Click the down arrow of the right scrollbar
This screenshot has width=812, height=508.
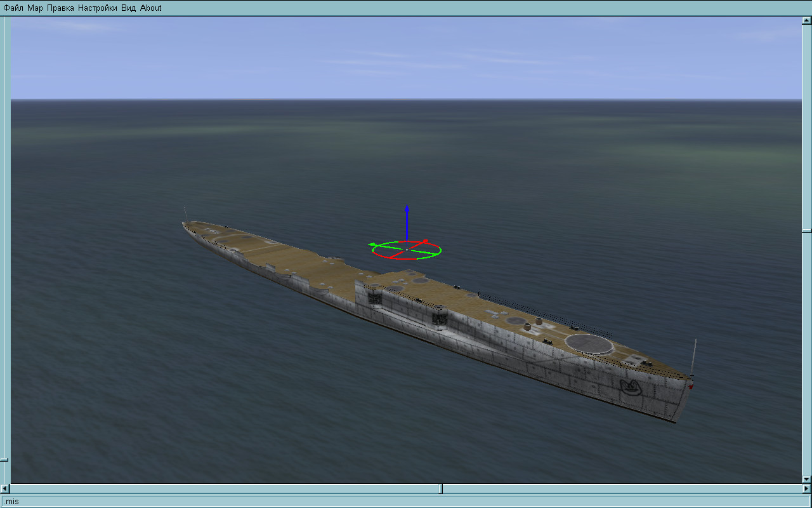point(806,479)
